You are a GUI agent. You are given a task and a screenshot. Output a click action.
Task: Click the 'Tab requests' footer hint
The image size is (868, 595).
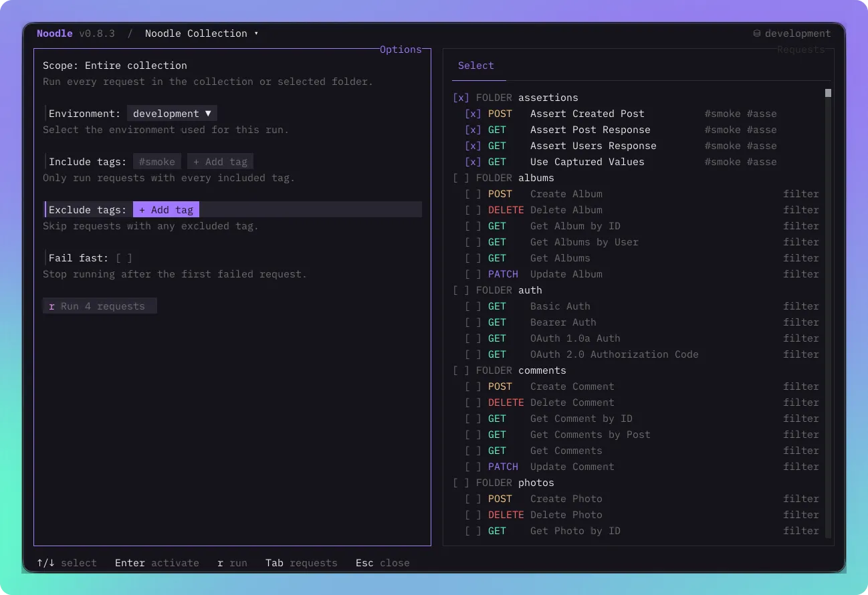click(x=301, y=563)
